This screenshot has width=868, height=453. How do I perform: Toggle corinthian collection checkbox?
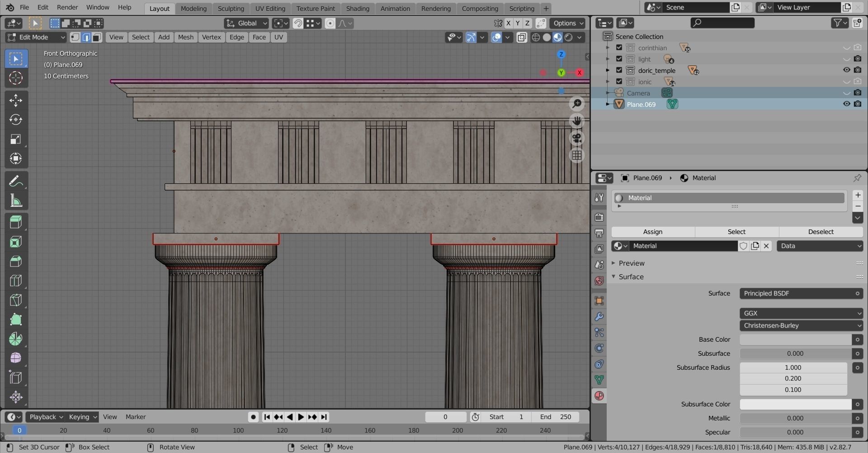[x=619, y=48]
